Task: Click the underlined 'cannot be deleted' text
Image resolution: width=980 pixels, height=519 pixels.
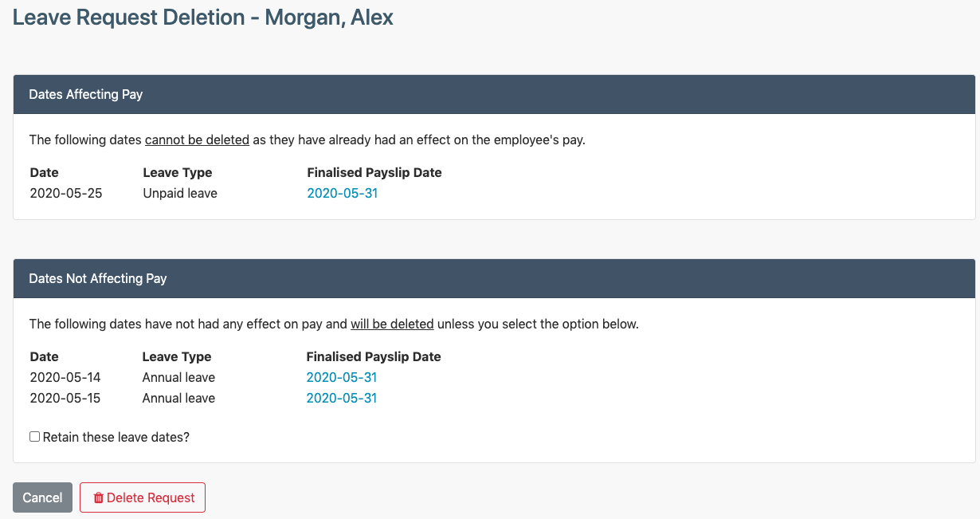Action: (197, 140)
